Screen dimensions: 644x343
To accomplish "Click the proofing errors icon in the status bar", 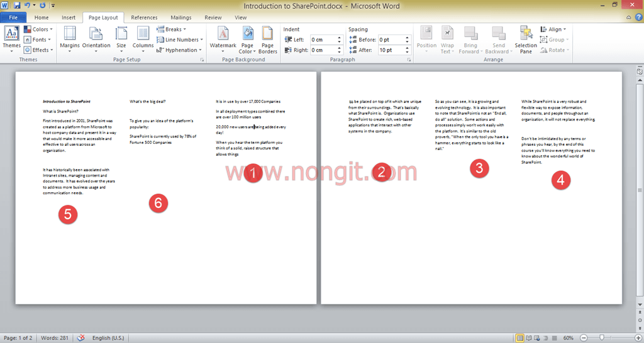I will coord(81,338).
